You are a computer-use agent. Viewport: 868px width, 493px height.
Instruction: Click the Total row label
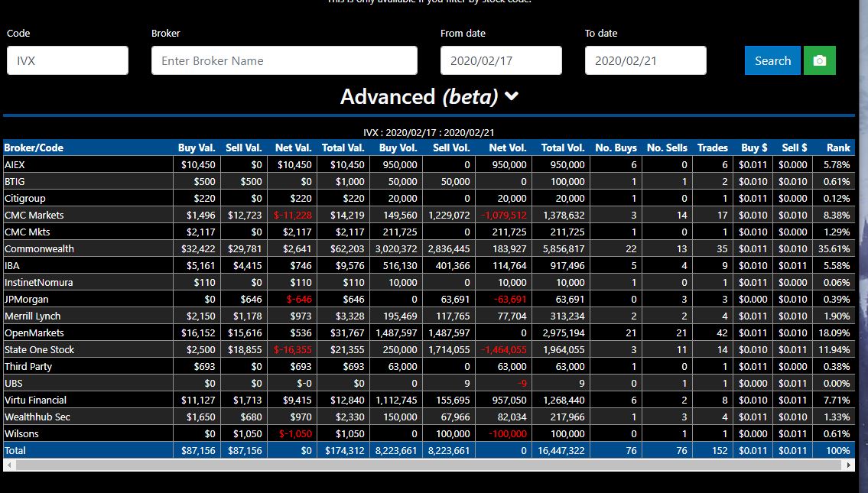click(15, 450)
